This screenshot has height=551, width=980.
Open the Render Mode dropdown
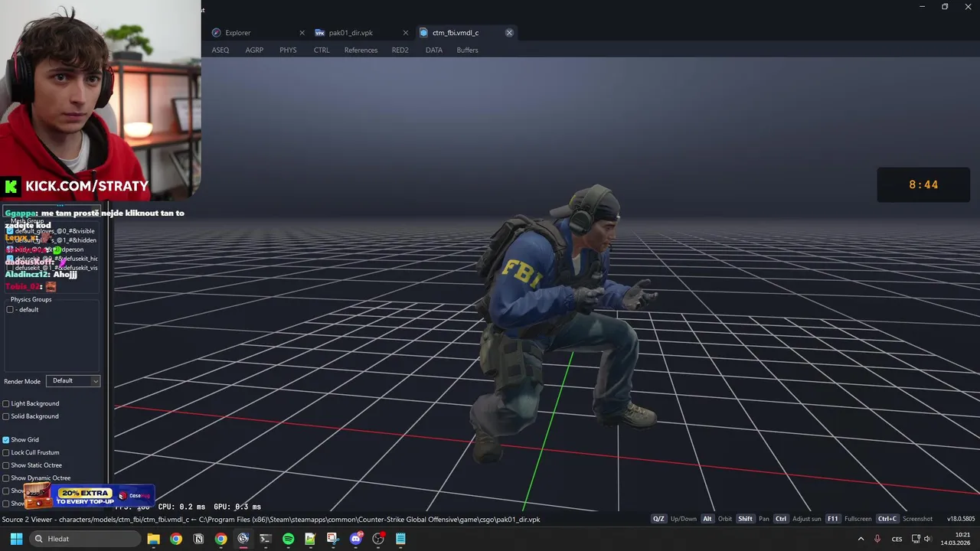(73, 381)
